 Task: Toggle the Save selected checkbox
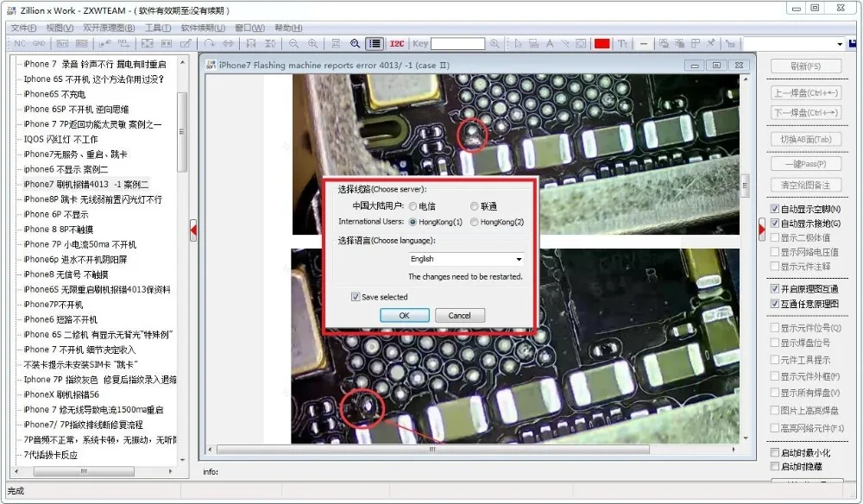356,297
